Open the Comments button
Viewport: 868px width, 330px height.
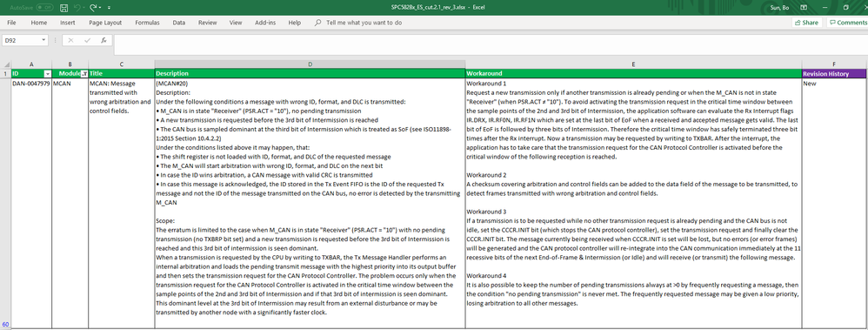point(847,23)
